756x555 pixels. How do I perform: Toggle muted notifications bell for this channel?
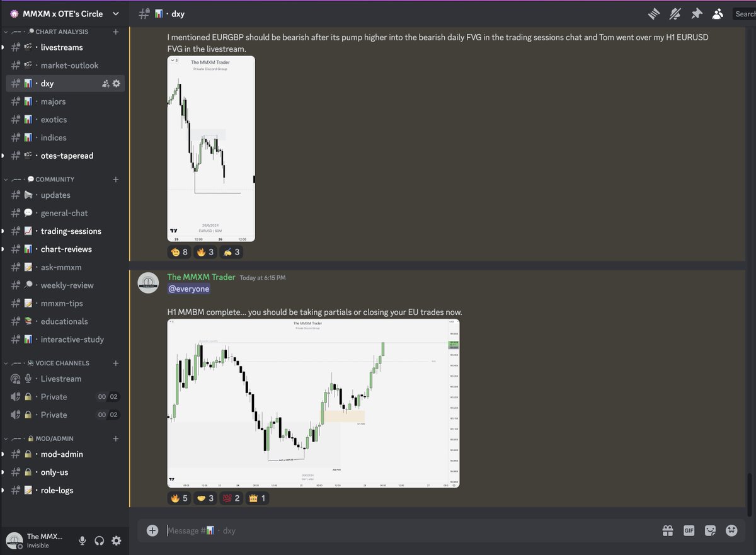675,13
